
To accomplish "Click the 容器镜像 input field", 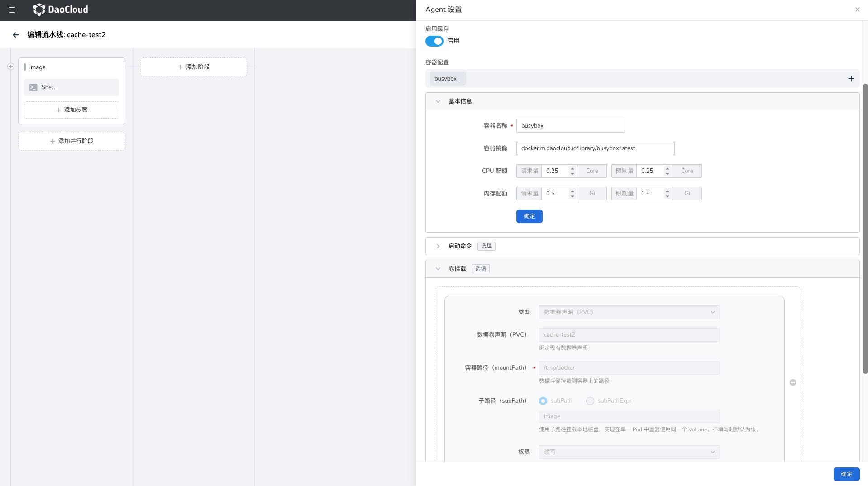I will point(595,148).
